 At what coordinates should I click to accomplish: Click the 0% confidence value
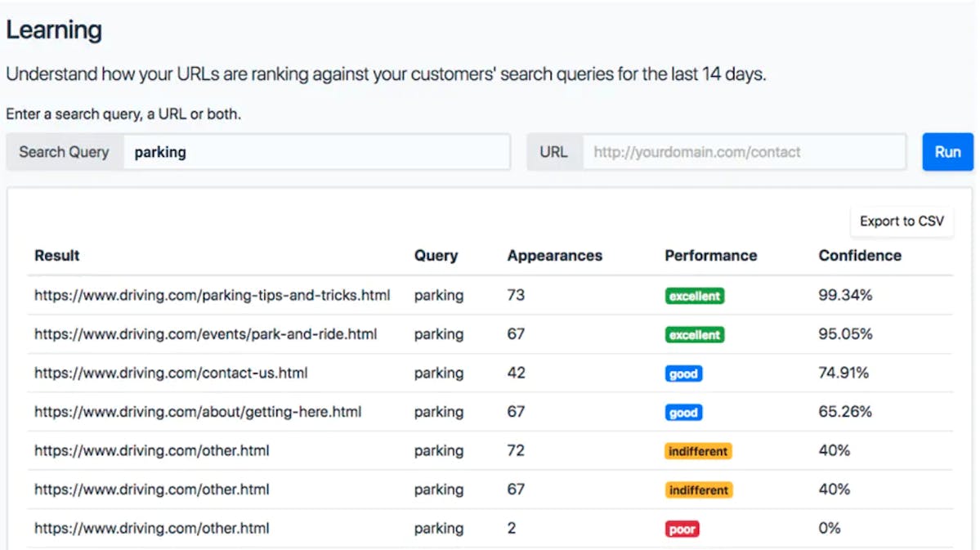pos(830,528)
